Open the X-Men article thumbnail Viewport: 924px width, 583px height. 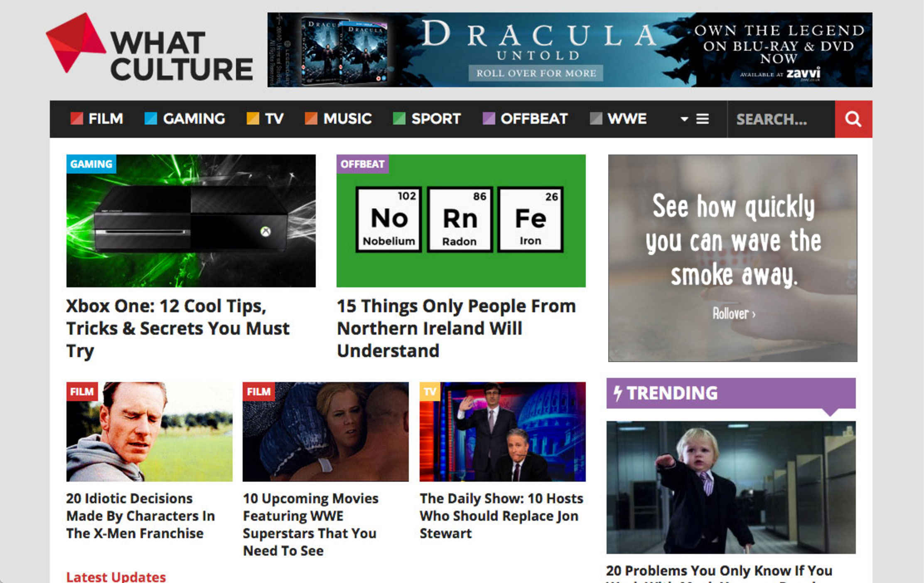tap(149, 432)
